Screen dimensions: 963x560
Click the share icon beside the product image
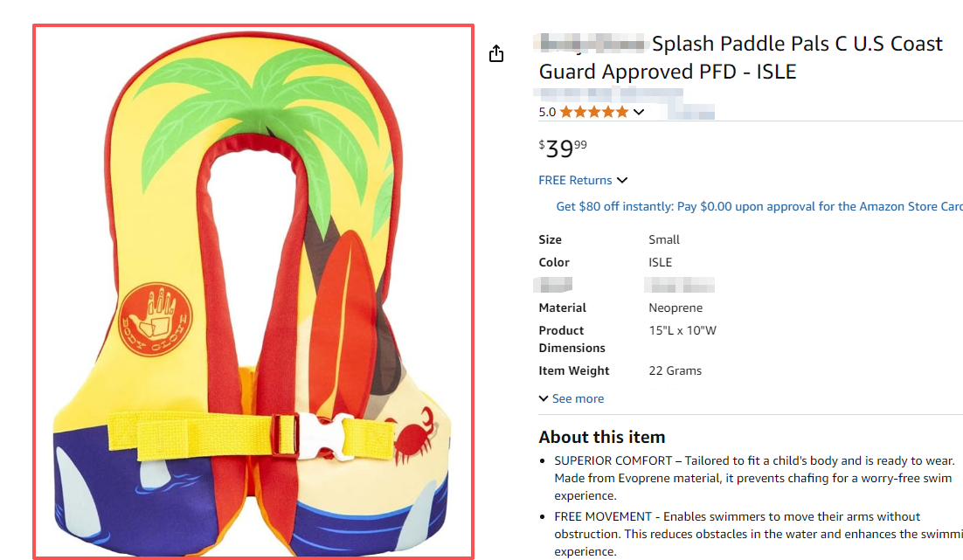496,54
